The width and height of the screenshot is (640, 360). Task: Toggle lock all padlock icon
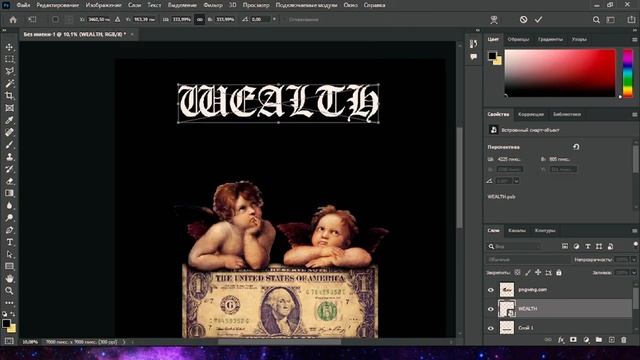559,272
